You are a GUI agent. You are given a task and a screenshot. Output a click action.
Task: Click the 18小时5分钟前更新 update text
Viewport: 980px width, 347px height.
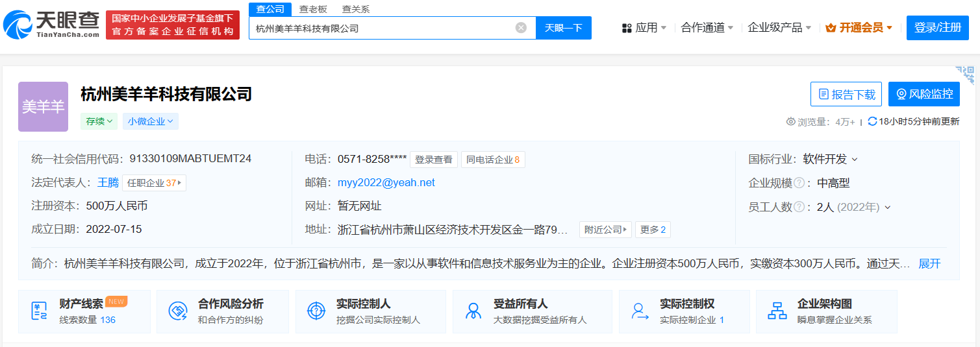click(919, 121)
